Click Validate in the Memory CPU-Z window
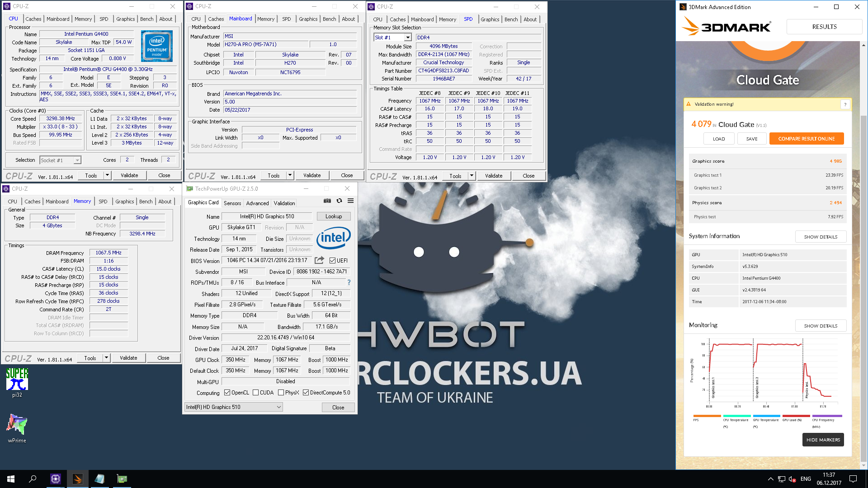This screenshot has width=868, height=488. point(128,358)
